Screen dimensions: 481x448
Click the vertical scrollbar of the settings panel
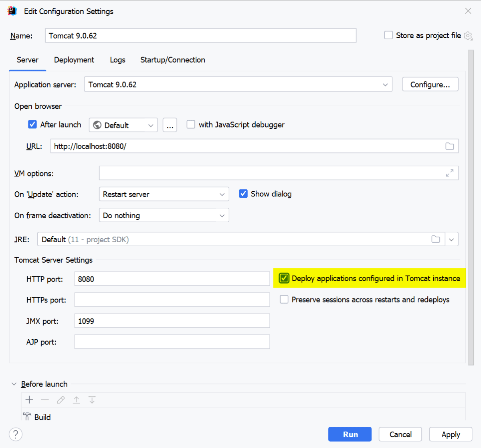click(471, 207)
